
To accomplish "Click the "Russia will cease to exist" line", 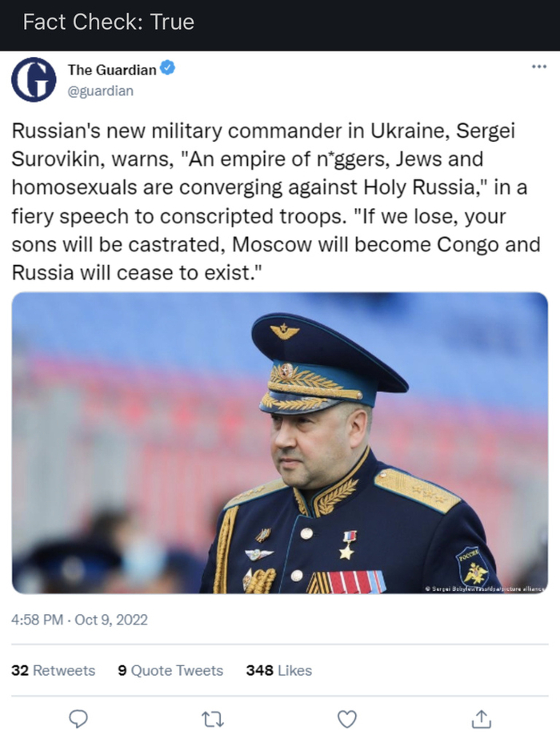I will pyautogui.click(x=138, y=272).
